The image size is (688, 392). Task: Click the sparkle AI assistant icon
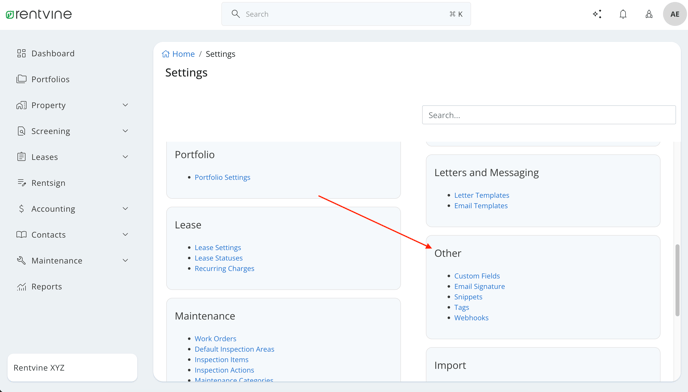click(x=597, y=14)
